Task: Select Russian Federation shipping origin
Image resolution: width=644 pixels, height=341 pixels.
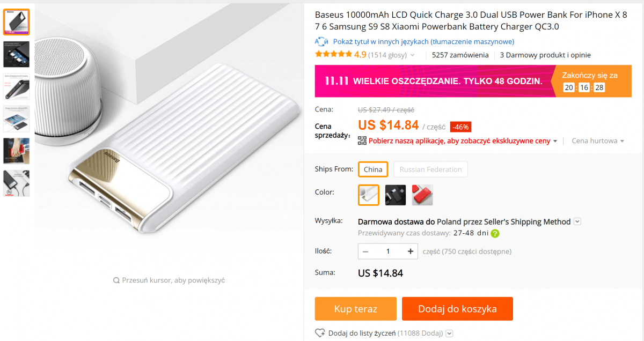Action: coord(430,169)
